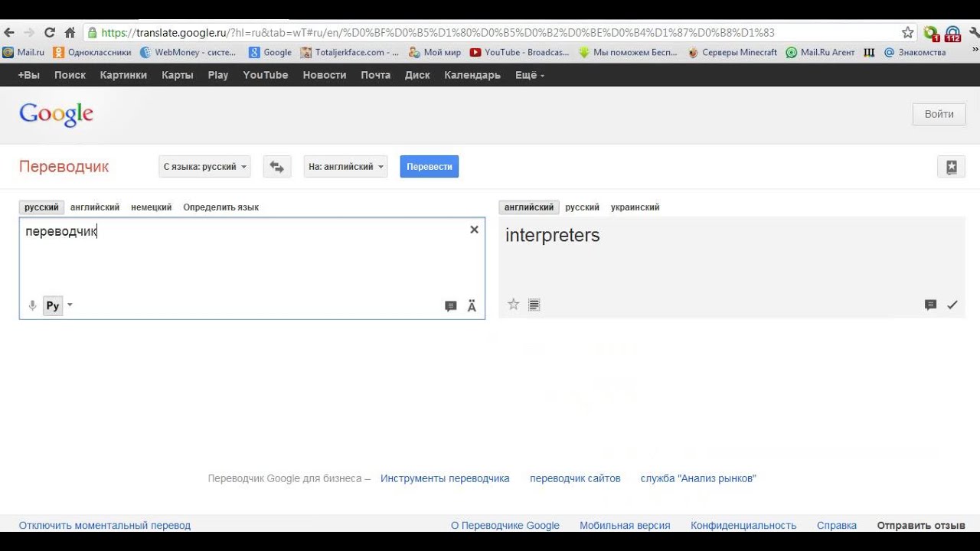
Task: Click the Переводчик title link
Action: (x=64, y=167)
